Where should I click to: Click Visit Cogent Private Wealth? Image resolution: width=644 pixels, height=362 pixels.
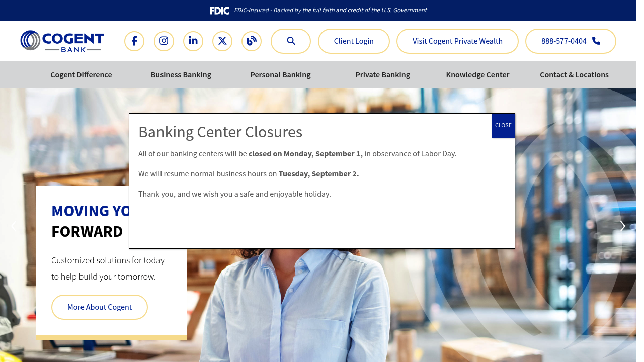point(457,41)
